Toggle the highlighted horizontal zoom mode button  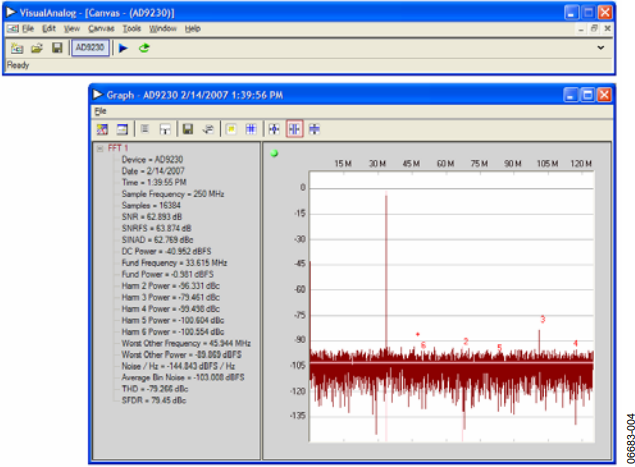coord(294,129)
